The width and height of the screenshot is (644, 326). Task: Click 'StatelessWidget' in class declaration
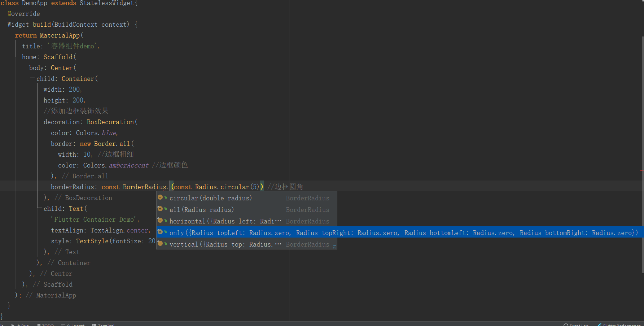(x=106, y=3)
